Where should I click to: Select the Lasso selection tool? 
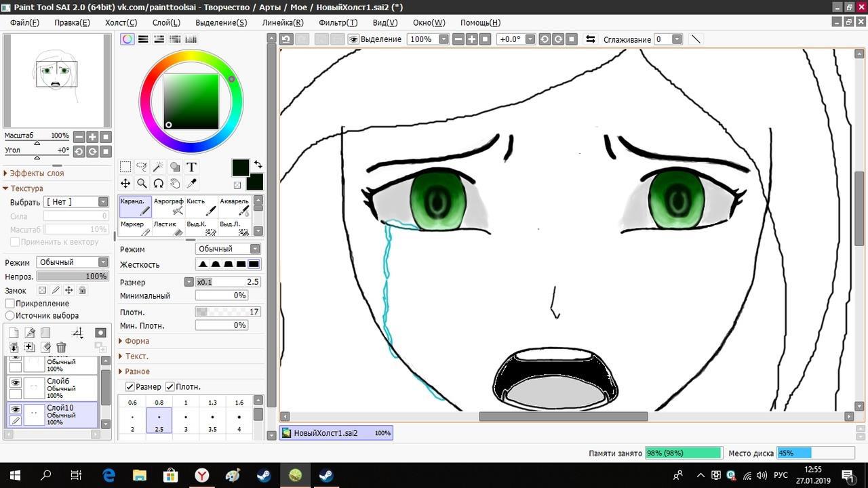[142, 167]
